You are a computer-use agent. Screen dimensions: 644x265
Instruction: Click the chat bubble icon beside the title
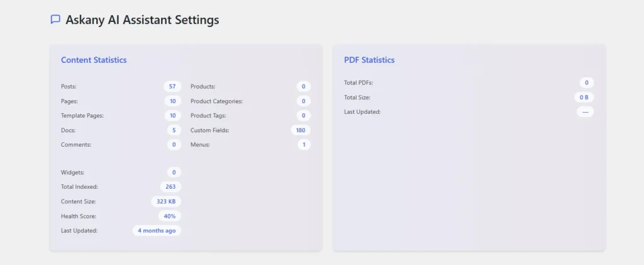[55, 20]
